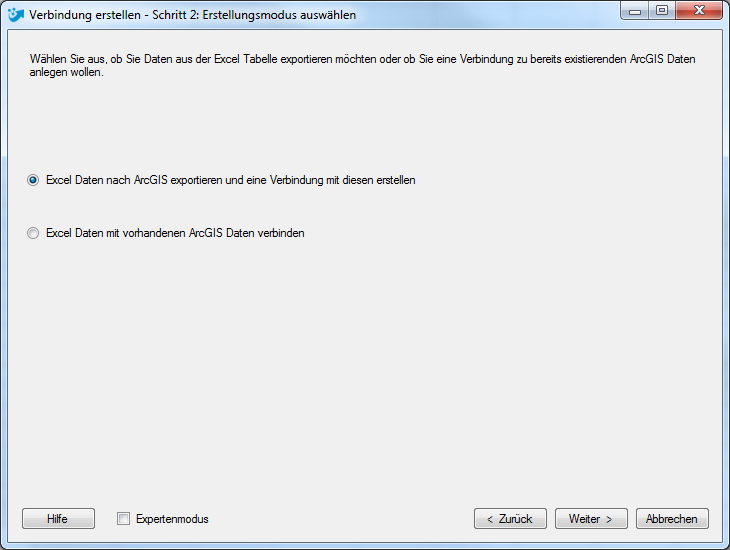The height and width of the screenshot is (550, 730).
Task: Proceed with the Weiter button
Action: click(591, 518)
